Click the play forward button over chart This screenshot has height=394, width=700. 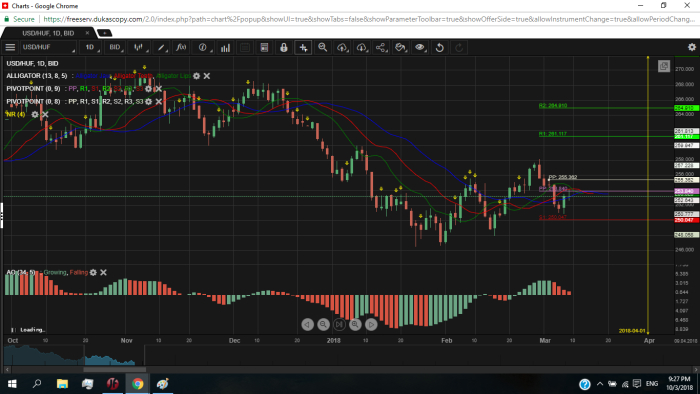tap(371, 324)
